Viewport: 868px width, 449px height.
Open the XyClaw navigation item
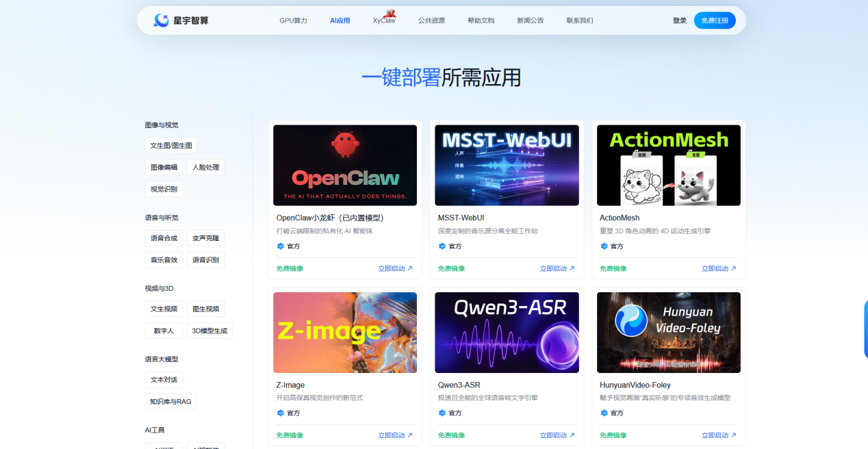tap(384, 21)
